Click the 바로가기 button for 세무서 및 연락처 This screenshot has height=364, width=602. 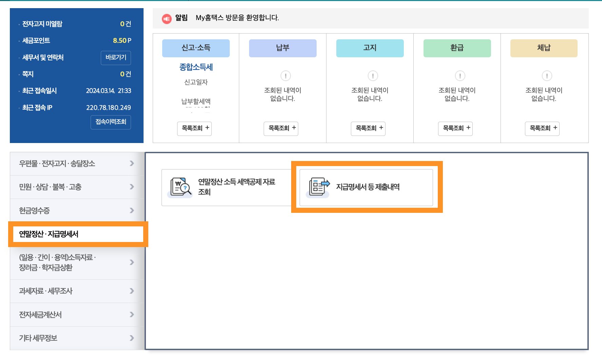(116, 58)
